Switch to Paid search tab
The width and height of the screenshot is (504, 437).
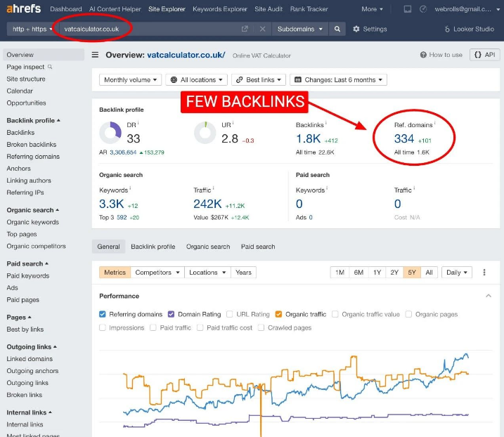[x=258, y=247]
